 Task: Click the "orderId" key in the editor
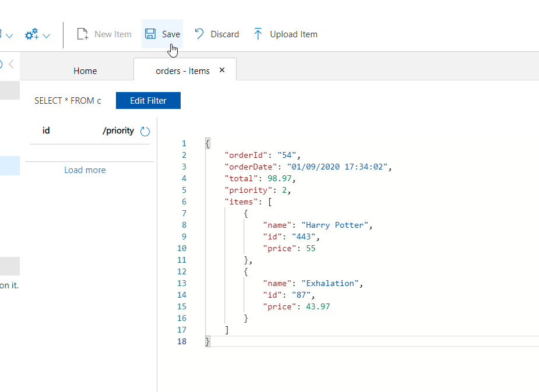[x=246, y=156]
